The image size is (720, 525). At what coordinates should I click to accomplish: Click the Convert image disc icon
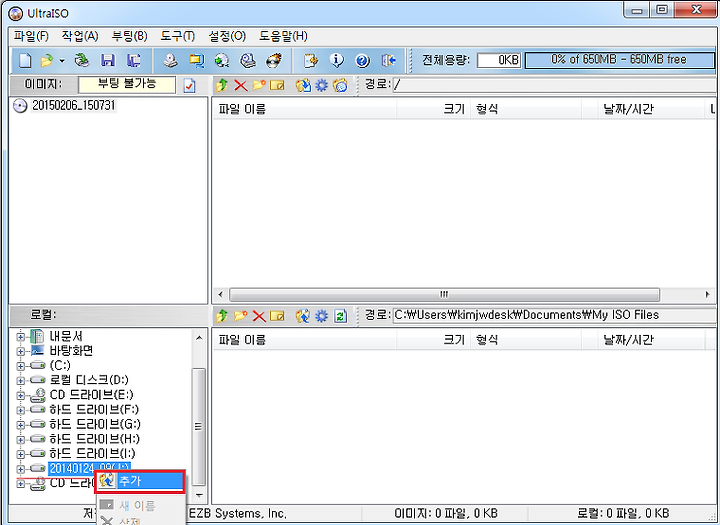[x=222, y=61]
